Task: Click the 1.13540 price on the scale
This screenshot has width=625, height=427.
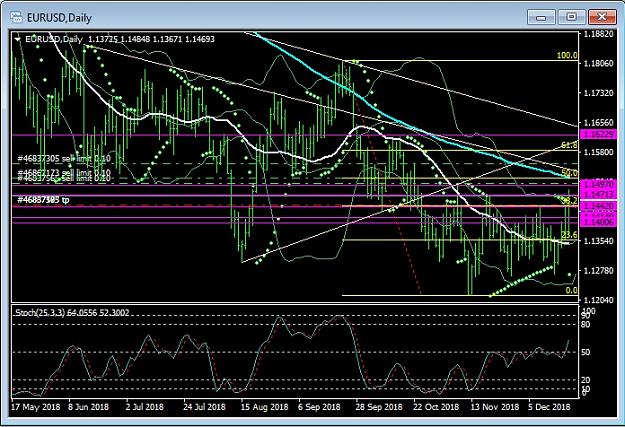Action: point(599,241)
